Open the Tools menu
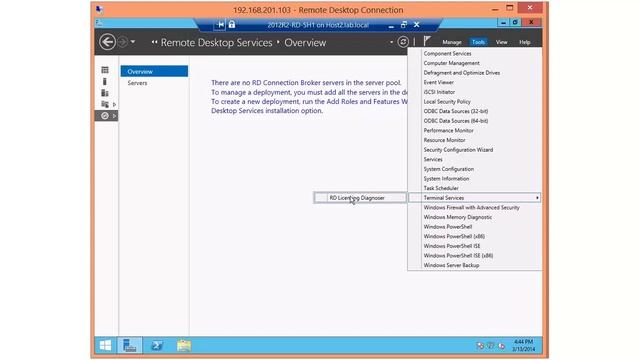The image size is (640, 360). 478,42
